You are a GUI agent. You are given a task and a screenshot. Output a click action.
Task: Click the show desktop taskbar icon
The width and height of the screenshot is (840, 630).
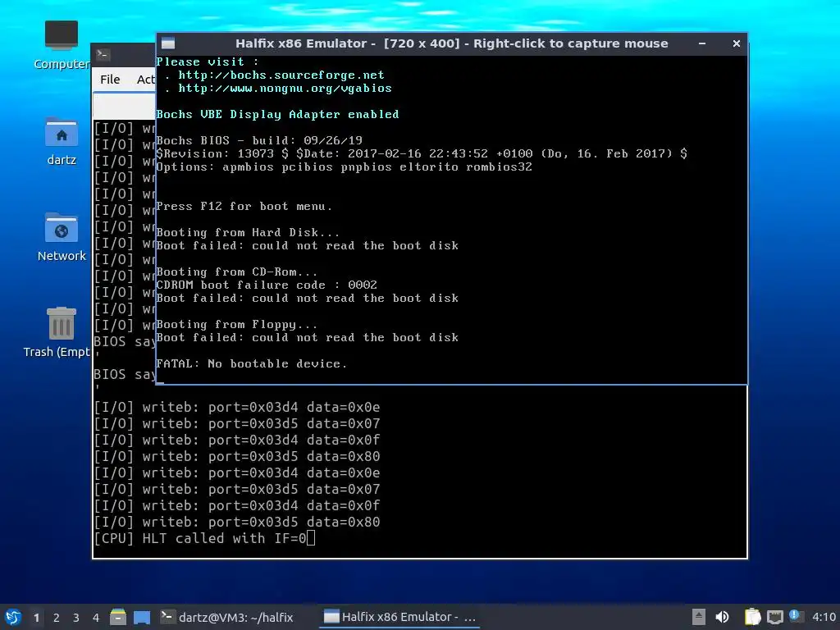[x=142, y=617]
